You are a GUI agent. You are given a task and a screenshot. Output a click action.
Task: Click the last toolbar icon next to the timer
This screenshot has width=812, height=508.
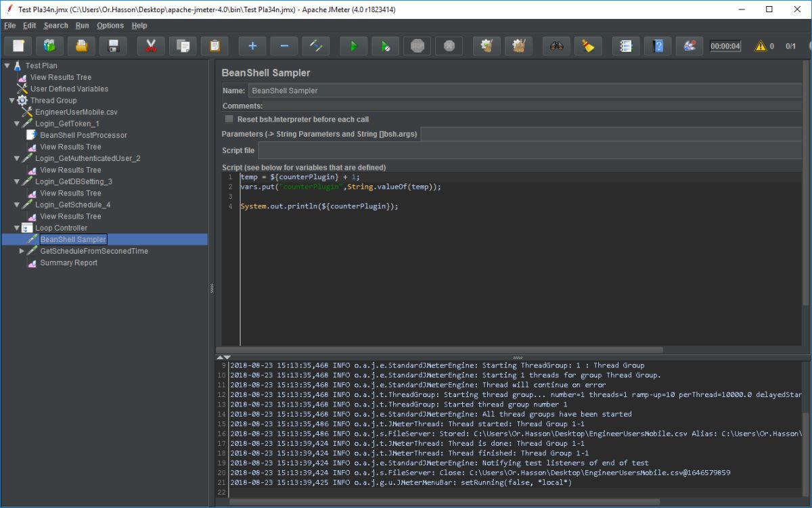(690, 46)
